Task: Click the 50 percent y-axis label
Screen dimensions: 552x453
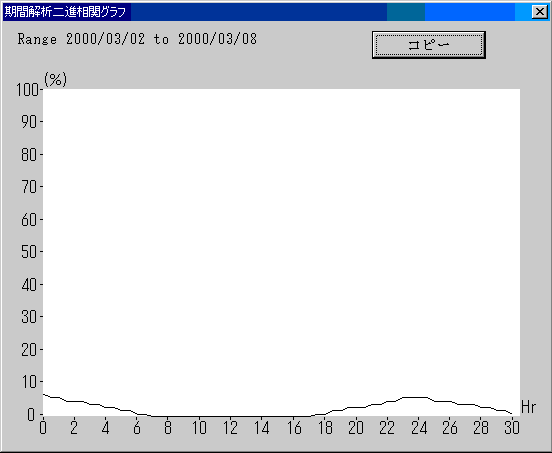Action: [x=29, y=252]
